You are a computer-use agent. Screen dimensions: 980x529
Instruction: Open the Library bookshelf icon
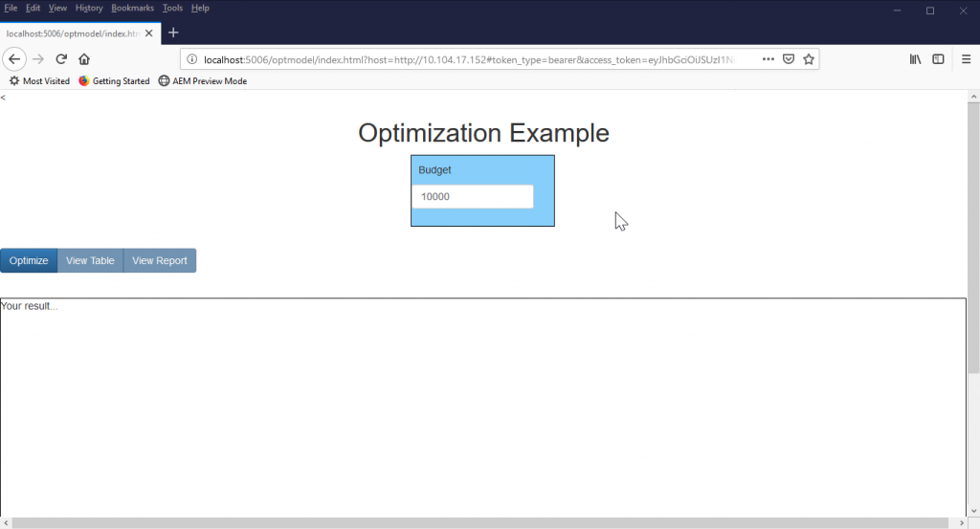[915, 59]
